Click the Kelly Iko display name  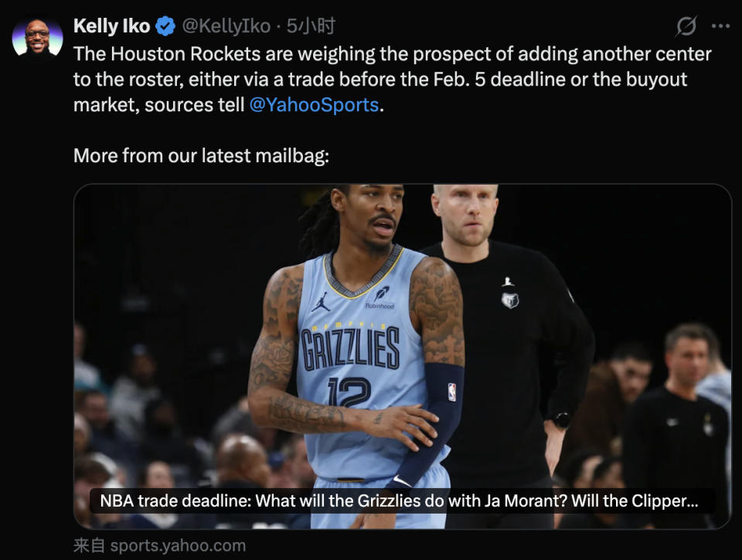point(111,26)
